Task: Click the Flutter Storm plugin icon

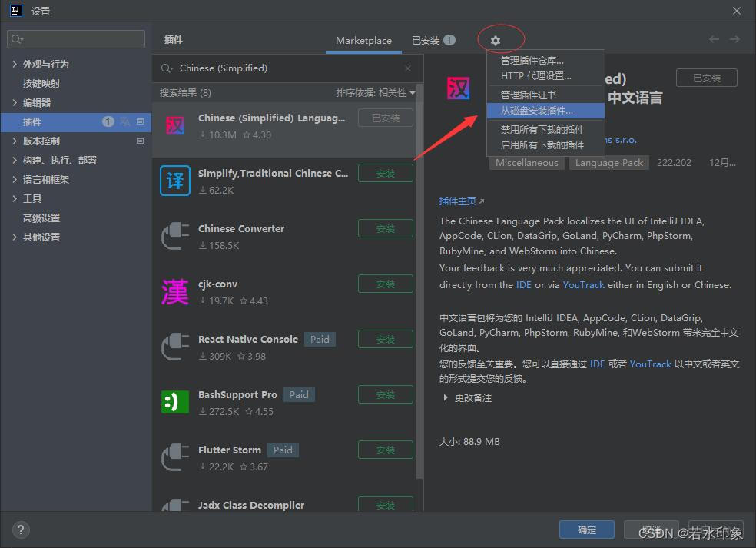Action: [x=174, y=457]
